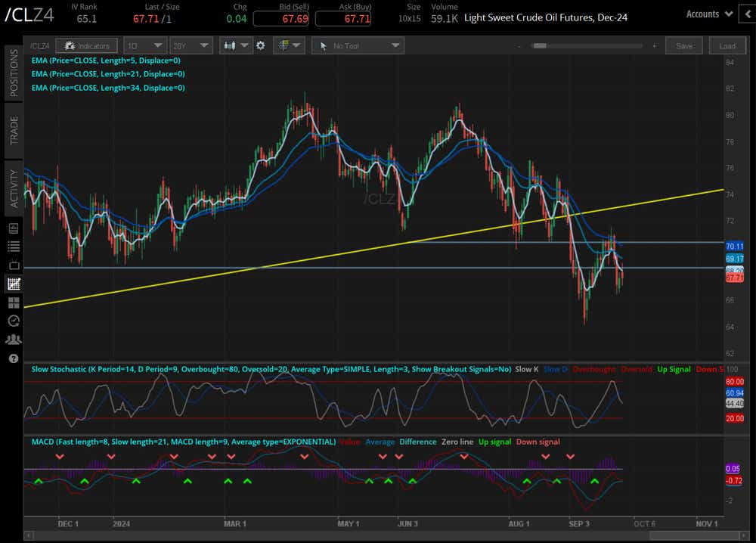Click the horizontal scrollbar left arrow
756x543 pixels.
29,535
